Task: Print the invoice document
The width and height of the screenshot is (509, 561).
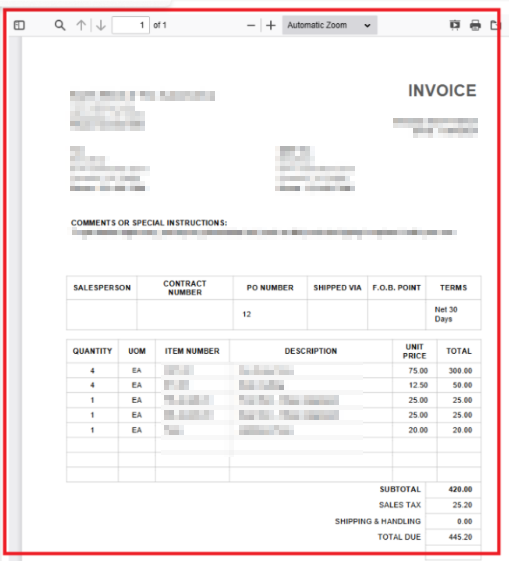Action: coord(475,25)
